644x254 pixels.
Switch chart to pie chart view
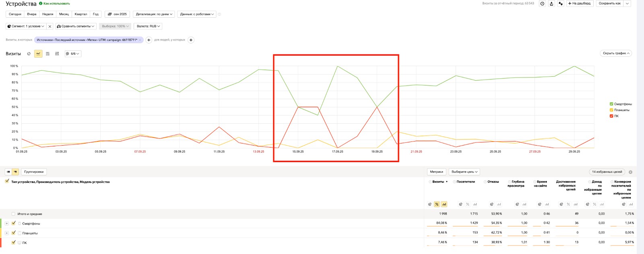pyautogui.click(x=29, y=54)
